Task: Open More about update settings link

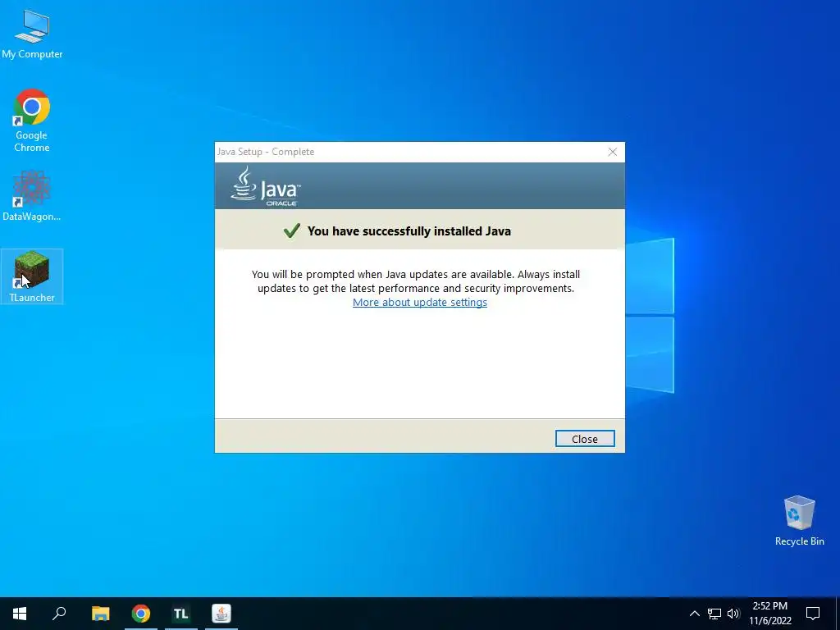Action: [419, 302]
